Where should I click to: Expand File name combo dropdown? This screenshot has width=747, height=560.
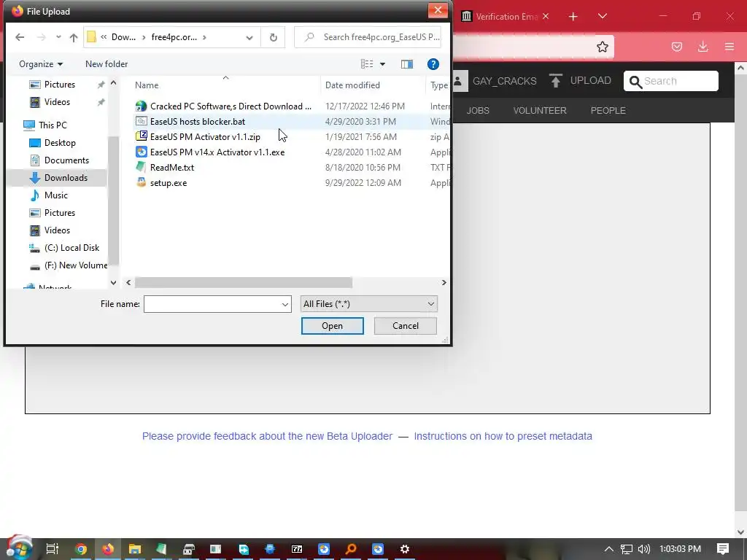point(285,304)
